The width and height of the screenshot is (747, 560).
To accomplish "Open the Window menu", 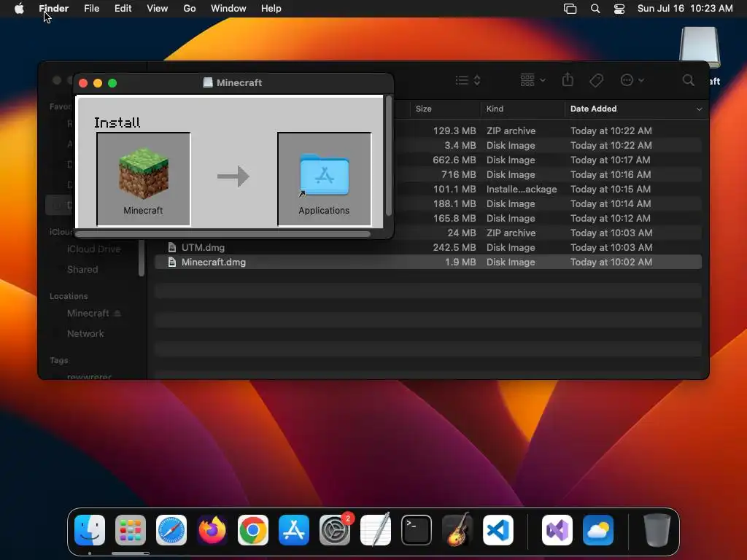I will tap(228, 9).
